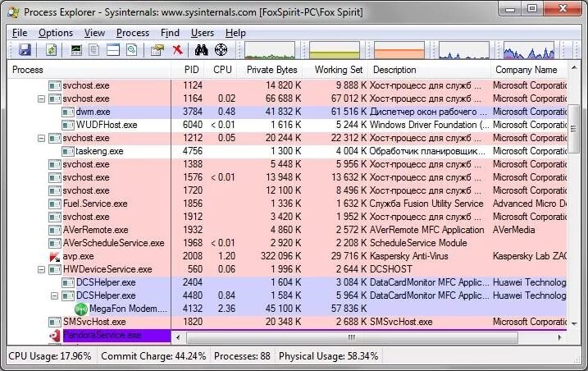Click the green CPU usage mini graph
This screenshot has width=588, height=371.
[x=270, y=50]
